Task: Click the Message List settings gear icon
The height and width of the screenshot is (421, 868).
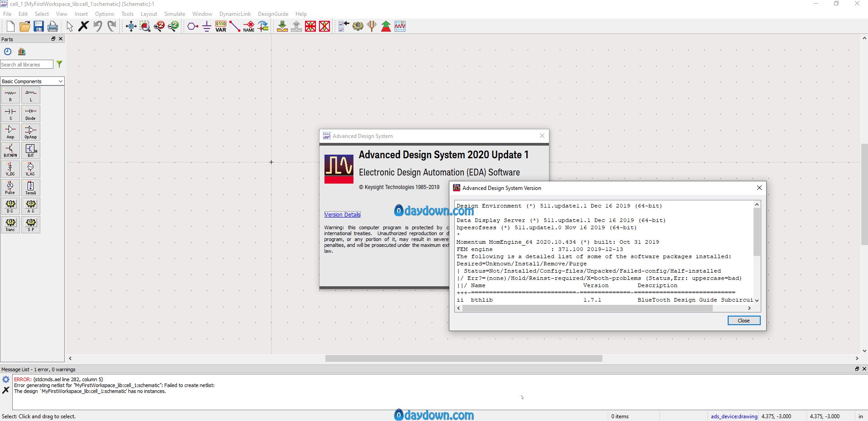Action: pos(6,379)
